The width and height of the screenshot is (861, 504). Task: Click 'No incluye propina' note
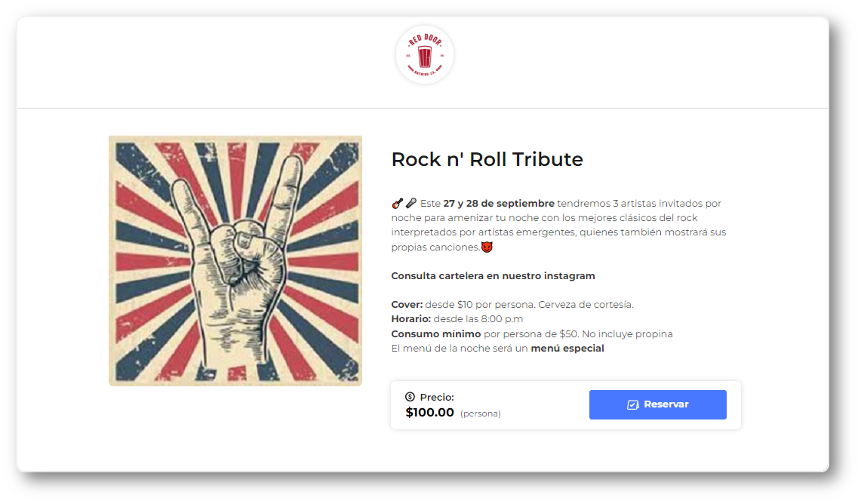(628, 334)
